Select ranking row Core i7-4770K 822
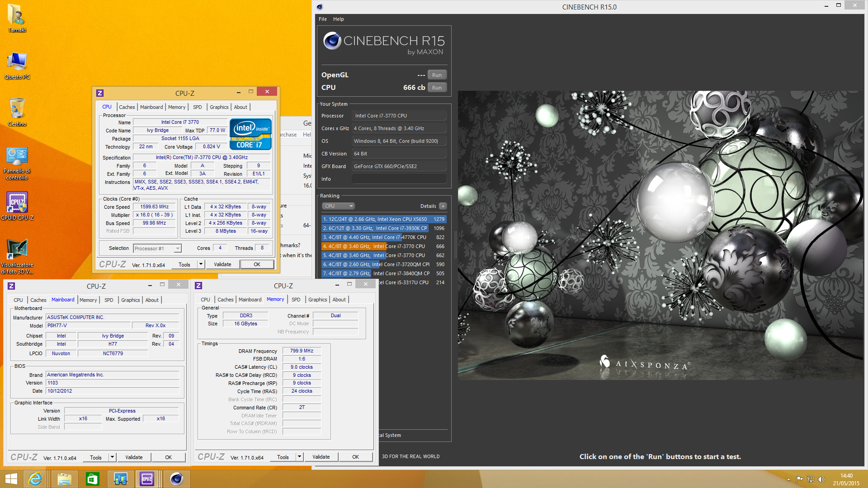This screenshot has width=868, height=488. point(384,237)
